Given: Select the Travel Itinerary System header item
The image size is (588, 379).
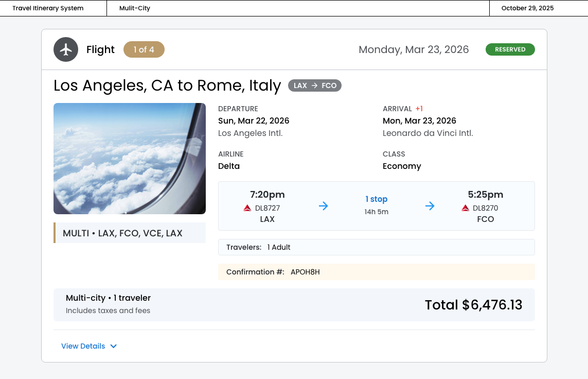Looking at the screenshot, I should tap(48, 8).
